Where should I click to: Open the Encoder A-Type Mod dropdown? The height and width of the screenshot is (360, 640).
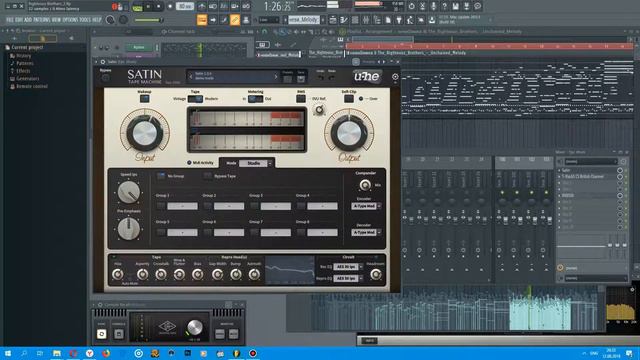point(366,206)
